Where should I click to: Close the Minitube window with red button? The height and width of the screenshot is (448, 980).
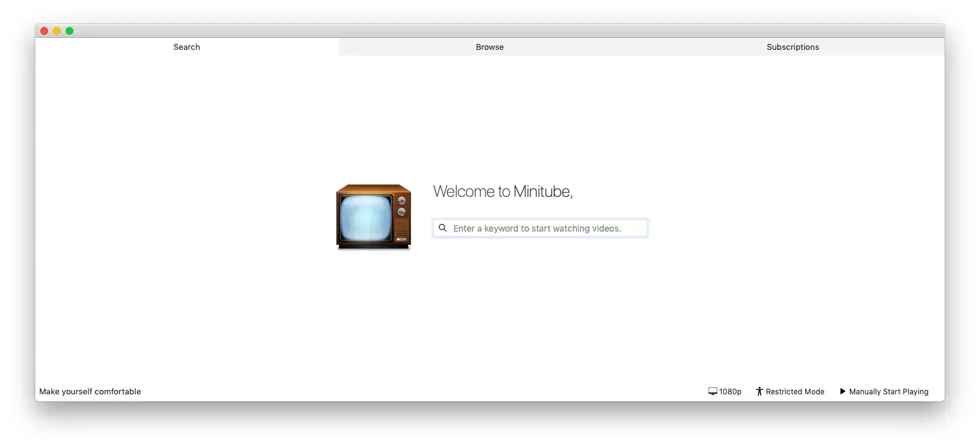point(44,31)
